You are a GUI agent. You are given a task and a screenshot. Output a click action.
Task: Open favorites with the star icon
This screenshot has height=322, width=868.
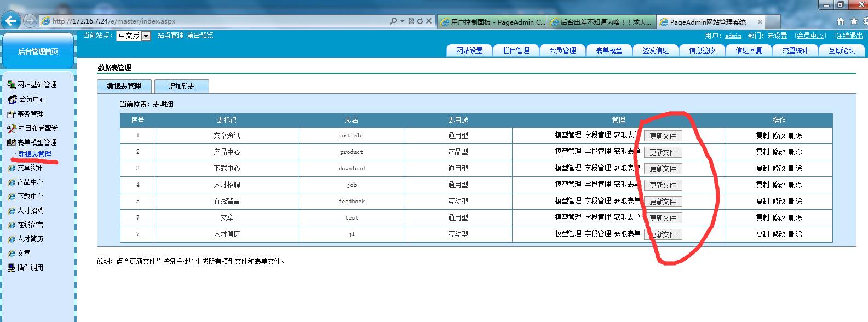pos(854,21)
